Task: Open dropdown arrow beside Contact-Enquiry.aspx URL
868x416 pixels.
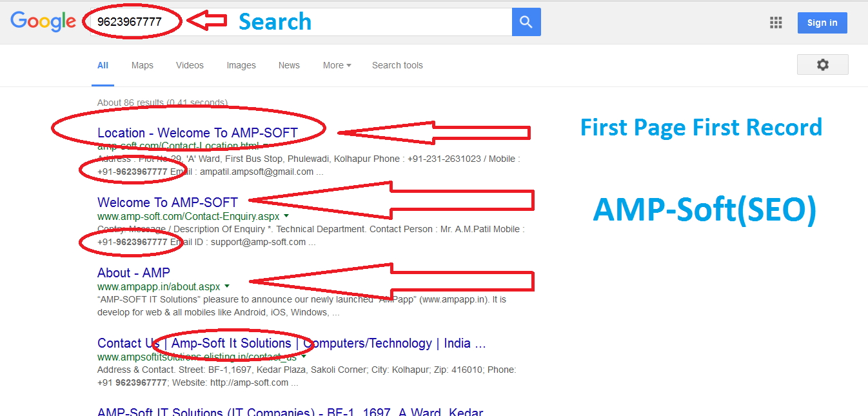Action: click(286, 216)
